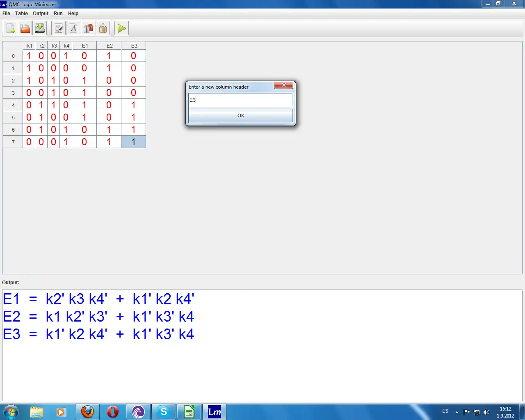
Task: Open the volume speaker tray icon
Action: coord(486,412)
